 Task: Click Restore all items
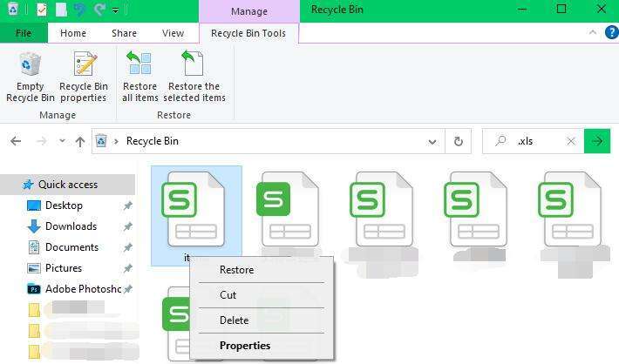pyautogui.click(x=139, y=78)
